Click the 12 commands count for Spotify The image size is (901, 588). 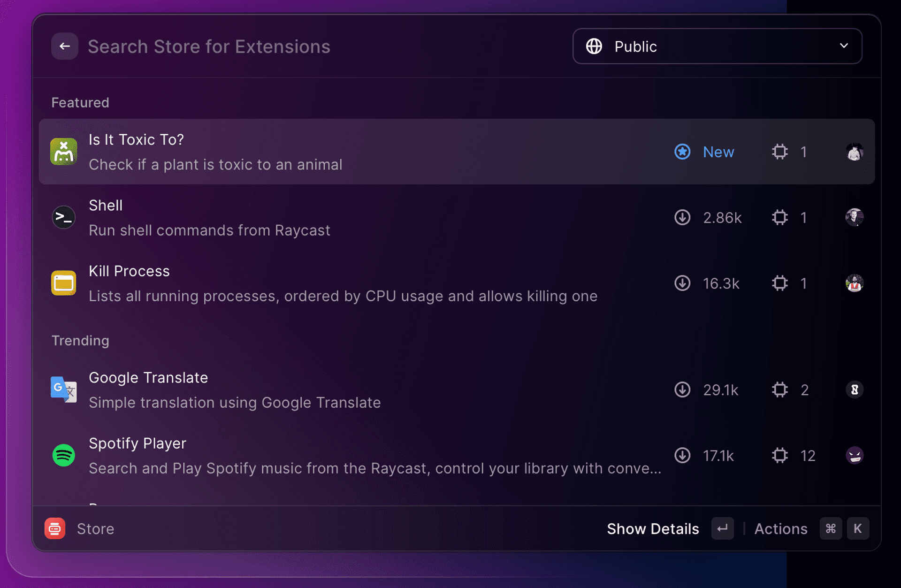pyautogui.click(x=808, y=456)
